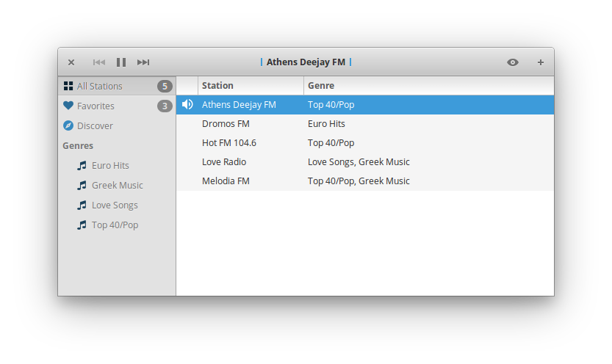
Task: Click the Favorites heart icon
Action: click(x=68, y=106)
